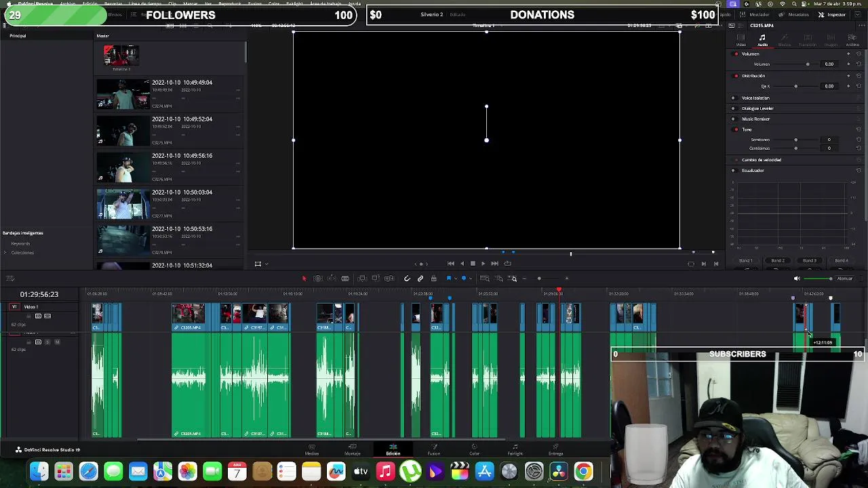Click the Atenuar dim button
The image size is (868, 488).
[844, 279]
